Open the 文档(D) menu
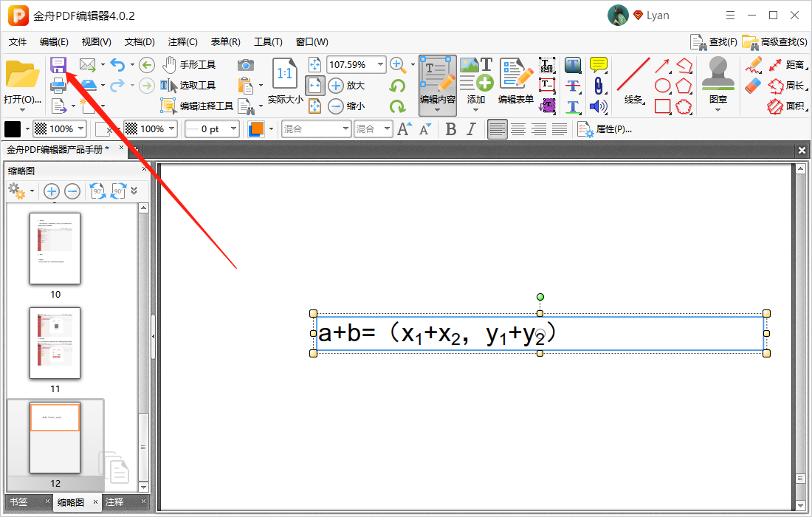 click(x=140, y=42)
